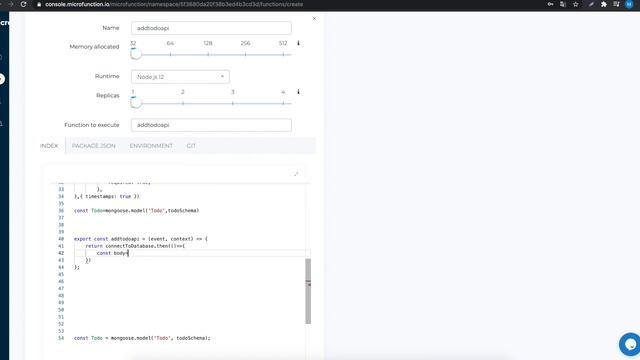Screen dimensions: 640x360
Task: Open the Runtime Node.js 12 dropdown
Action: pos(180,77)
